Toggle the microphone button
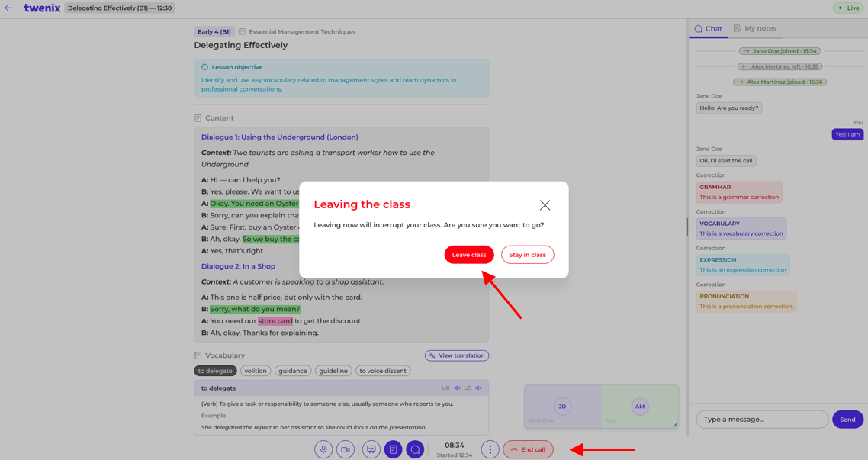 pyautogui.click(x=323, y=449)
